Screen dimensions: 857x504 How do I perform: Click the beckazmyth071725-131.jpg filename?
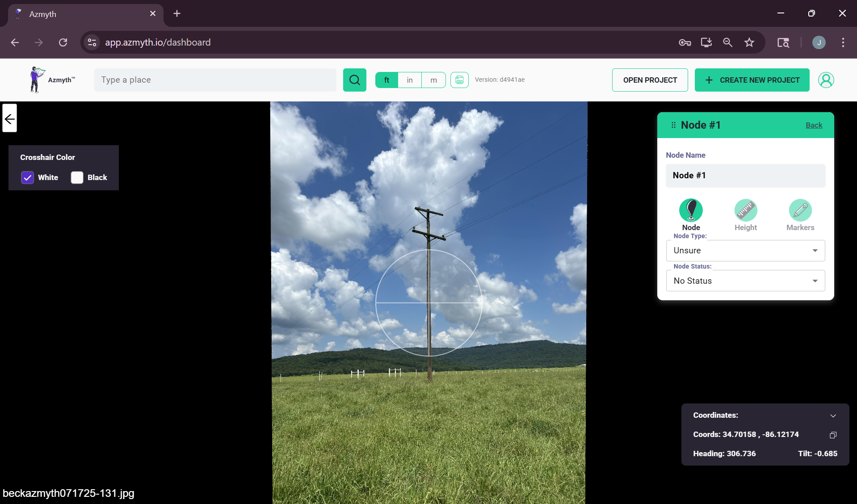68,493
